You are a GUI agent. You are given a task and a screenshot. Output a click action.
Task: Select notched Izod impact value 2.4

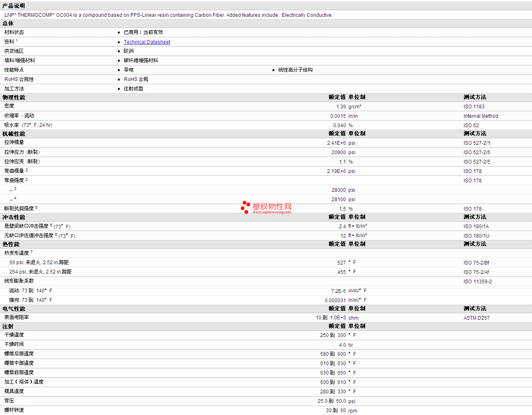click(x=342, y=227)
